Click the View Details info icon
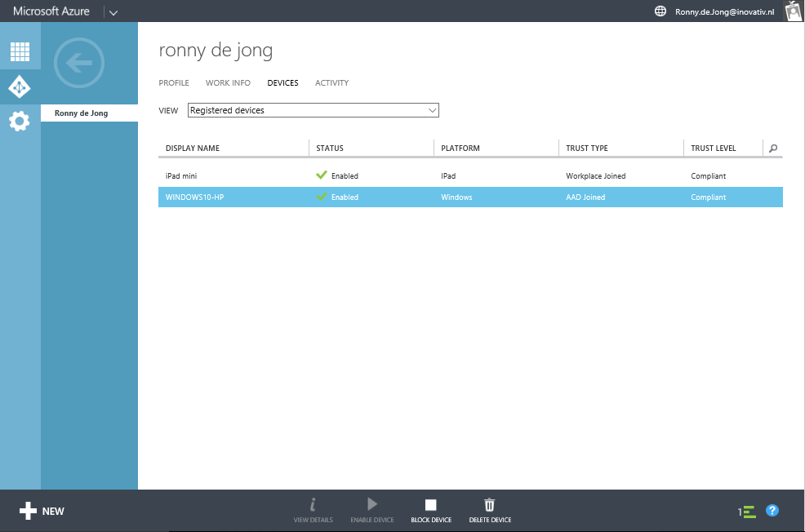 coord(313,504)
